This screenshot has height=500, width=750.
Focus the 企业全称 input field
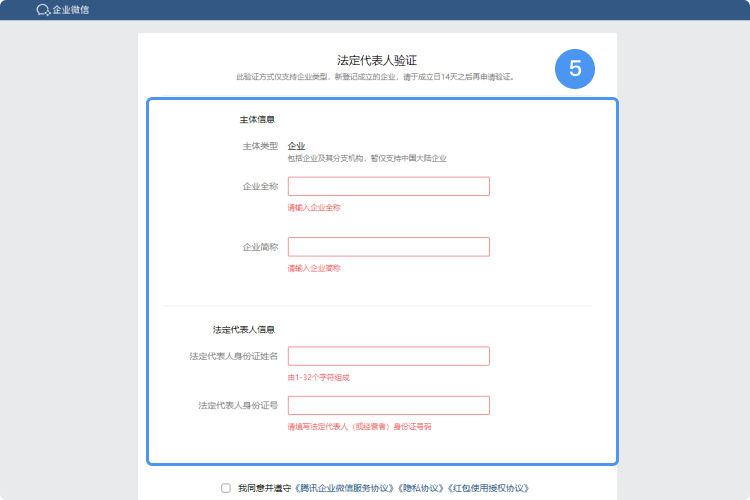pos(388,186)
